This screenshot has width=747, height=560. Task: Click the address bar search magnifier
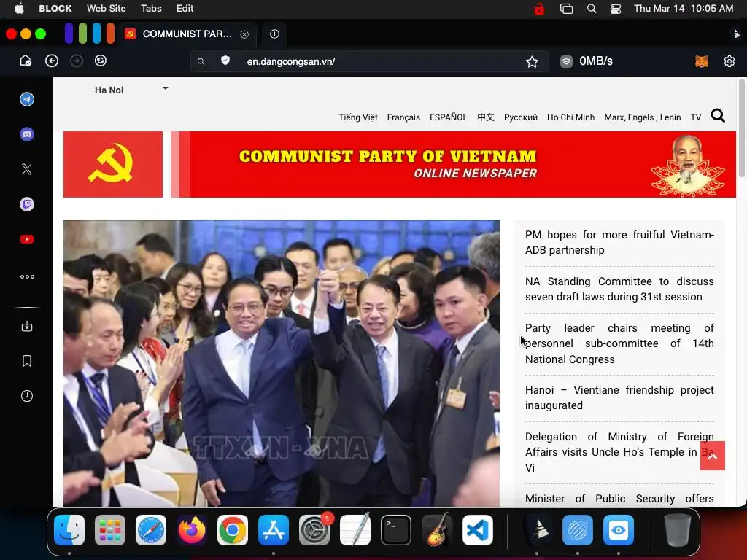click(201, 61)
